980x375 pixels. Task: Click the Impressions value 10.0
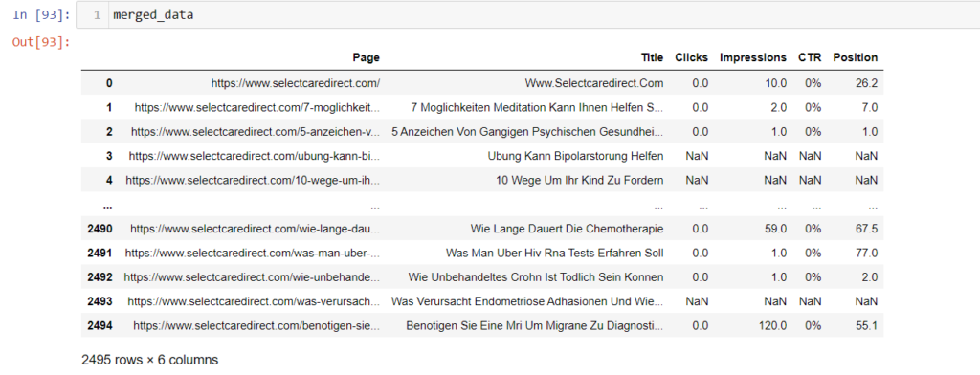(x=775, y=83)
